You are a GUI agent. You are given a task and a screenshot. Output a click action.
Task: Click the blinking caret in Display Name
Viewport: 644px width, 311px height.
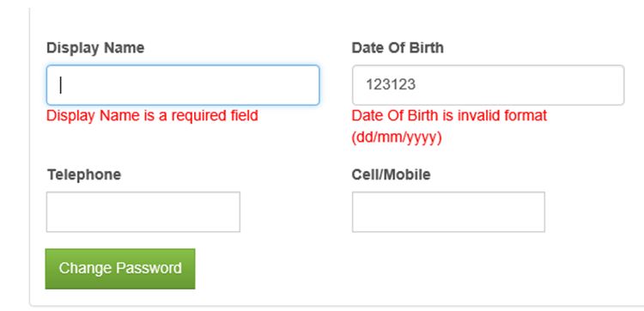(x=61, y=85)
